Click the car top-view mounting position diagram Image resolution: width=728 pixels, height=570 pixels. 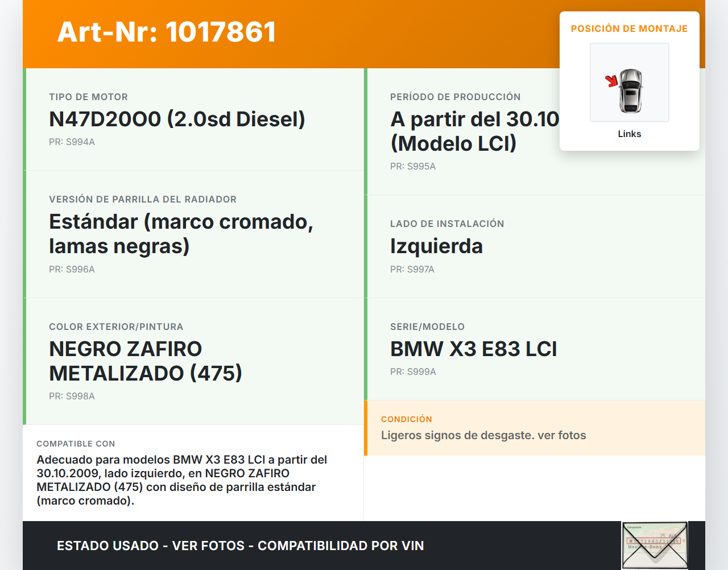[629, 82]
